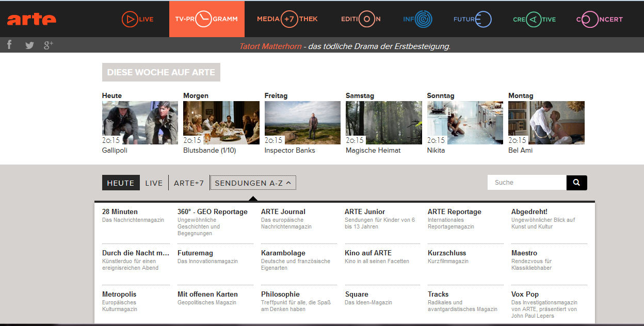The image size is (644, 326).
Task: Click "Kurzfilmmagazin" description text
Action: pyautogui.click(x=448, y=261)
